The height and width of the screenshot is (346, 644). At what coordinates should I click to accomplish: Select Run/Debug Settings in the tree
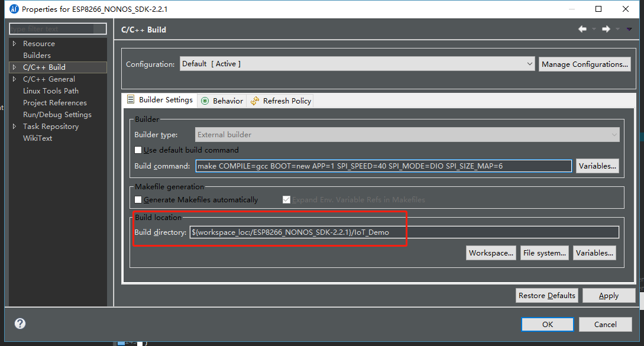pos(57,115)
